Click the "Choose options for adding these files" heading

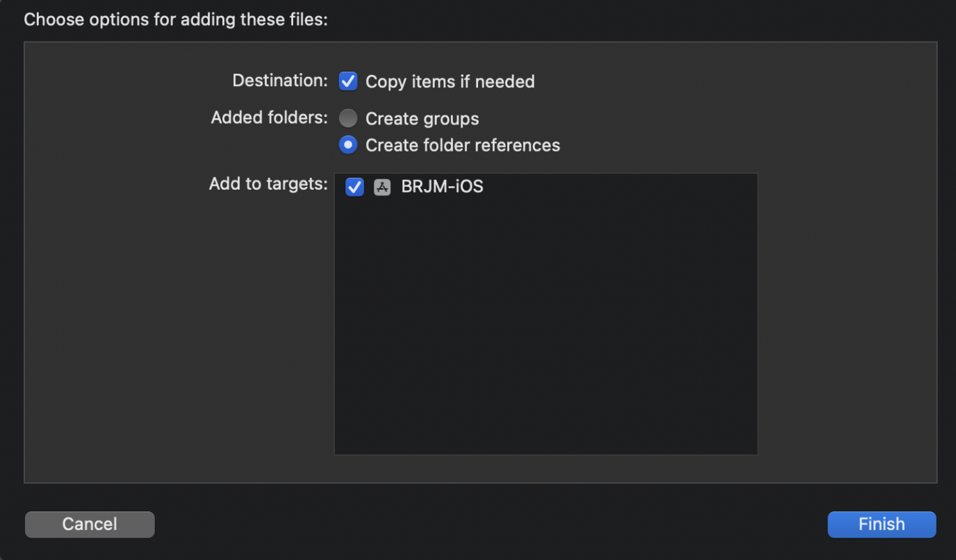(176, 19)
